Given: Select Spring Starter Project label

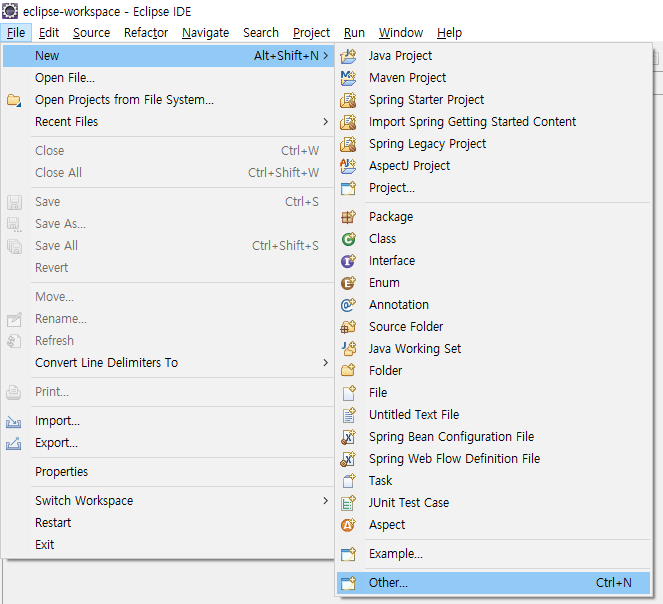Looking at the screenshot, I should coord(426,100).
